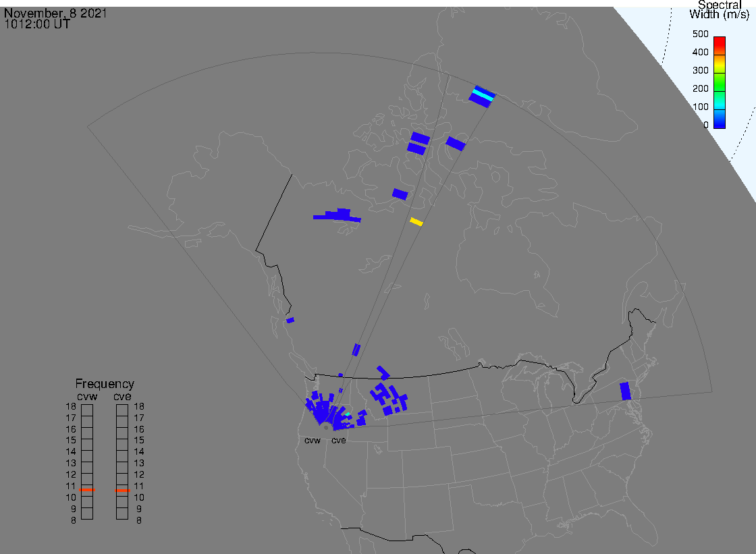The width and height of the screenshot is (756, 554).
Task: Click the November, 8 2021 date text
Action: coord(55,13)
